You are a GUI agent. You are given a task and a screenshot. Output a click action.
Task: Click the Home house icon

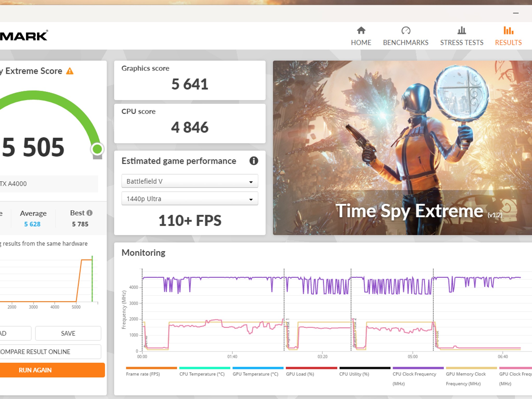(x=361, y=30)
